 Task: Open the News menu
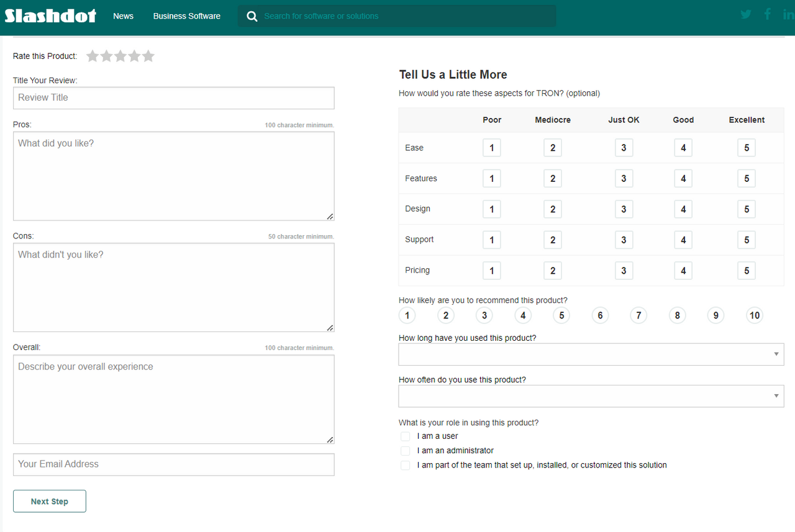coord(123,16)
